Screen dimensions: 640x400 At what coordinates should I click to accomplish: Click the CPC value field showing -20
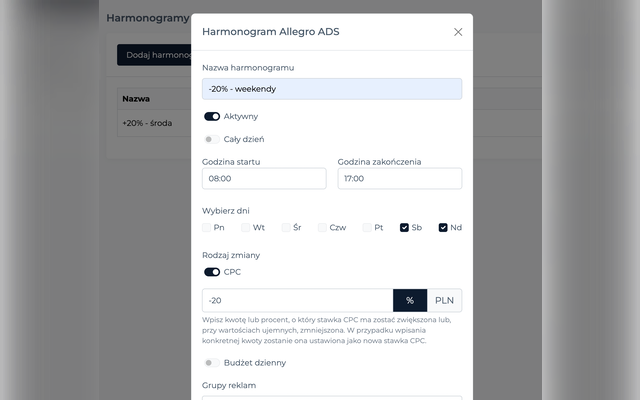[x=298, y=301]
